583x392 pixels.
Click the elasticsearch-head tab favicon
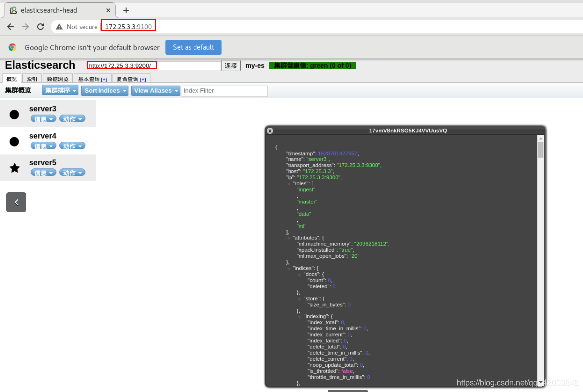(13, 10)
